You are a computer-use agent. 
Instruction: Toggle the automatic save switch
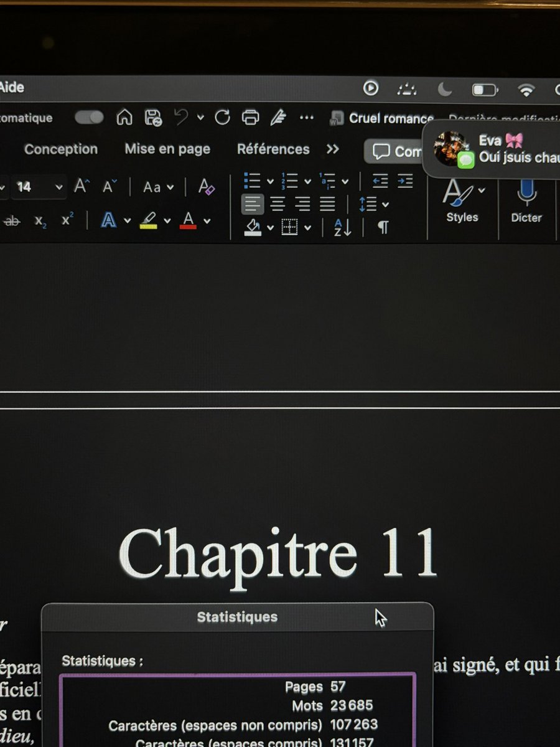(89, 118)
